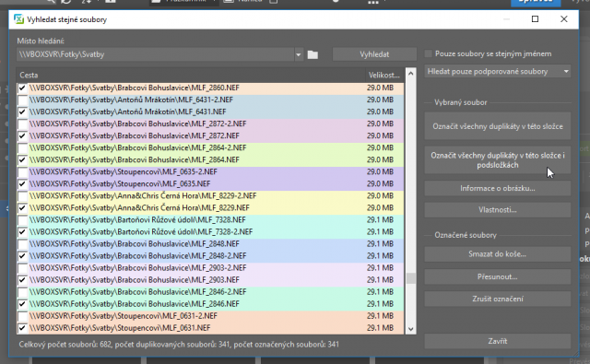Sort list by the Velikost column header
The height and width of the screenshot is (364, 590).
coord(384,76)
